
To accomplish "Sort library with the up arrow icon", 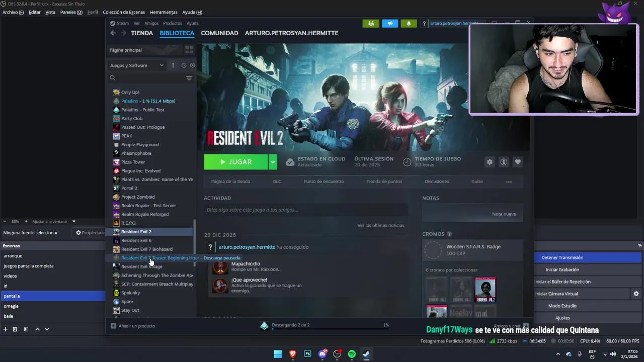I will coord(173,65).
